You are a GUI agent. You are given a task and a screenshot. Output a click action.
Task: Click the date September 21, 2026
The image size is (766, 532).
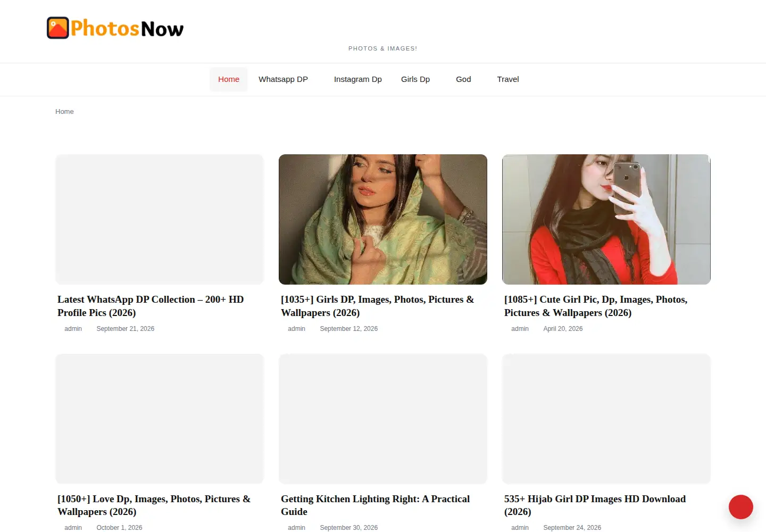(126, 329)
